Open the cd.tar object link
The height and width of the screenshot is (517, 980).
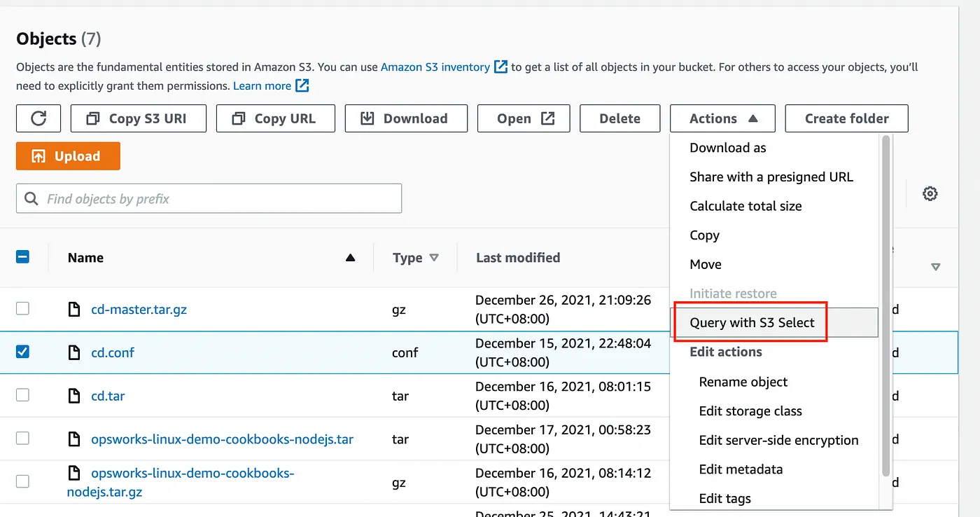[x=108, y=396]
